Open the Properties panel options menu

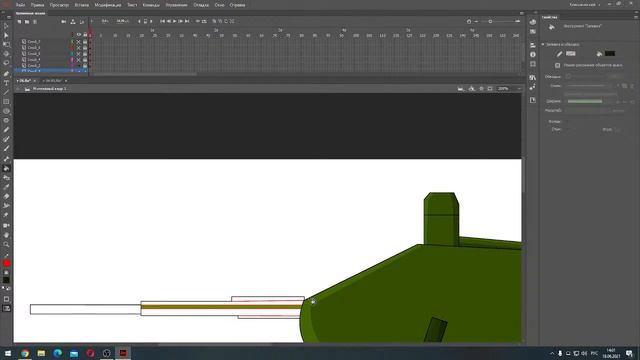636,17
